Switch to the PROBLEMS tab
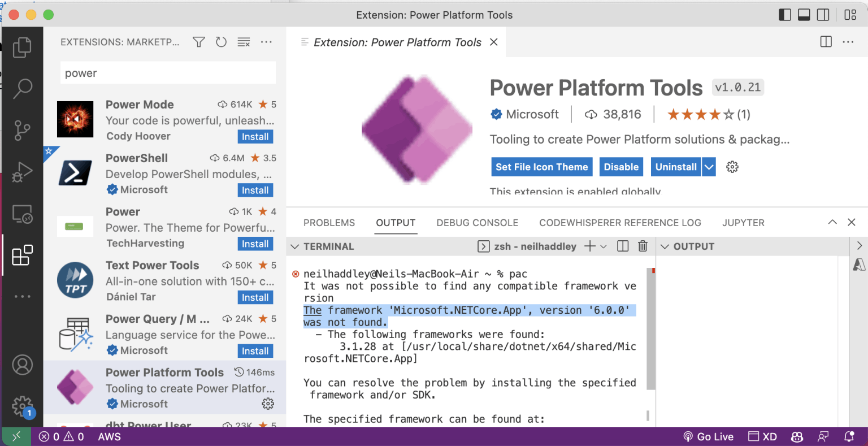Image resolution: width=868 pixels, height=446 pixels. (329, 223)
